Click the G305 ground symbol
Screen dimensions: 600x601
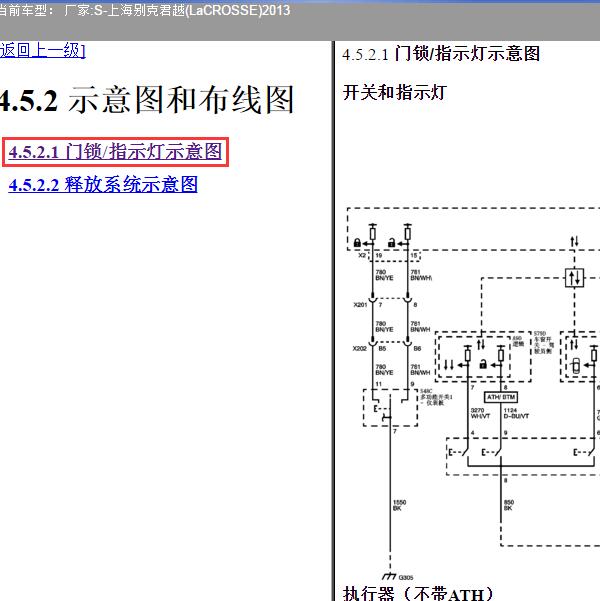point(390,576)
